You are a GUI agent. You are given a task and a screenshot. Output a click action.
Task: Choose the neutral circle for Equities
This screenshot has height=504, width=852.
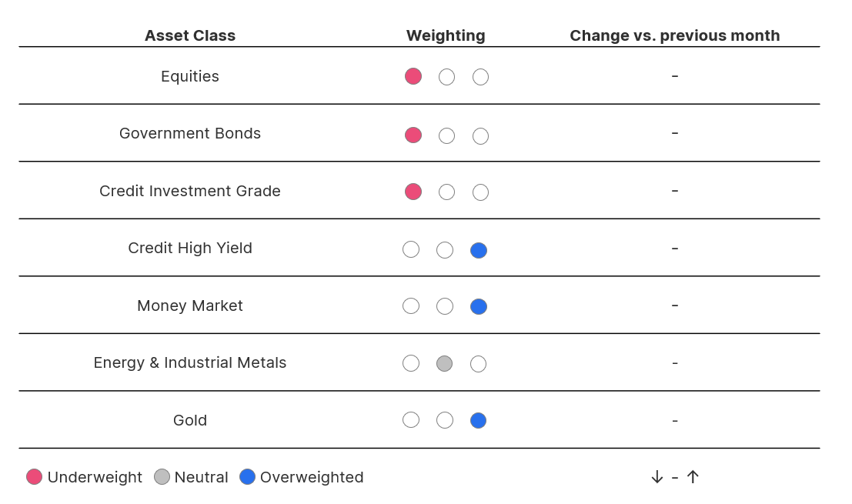coord(446,77)
